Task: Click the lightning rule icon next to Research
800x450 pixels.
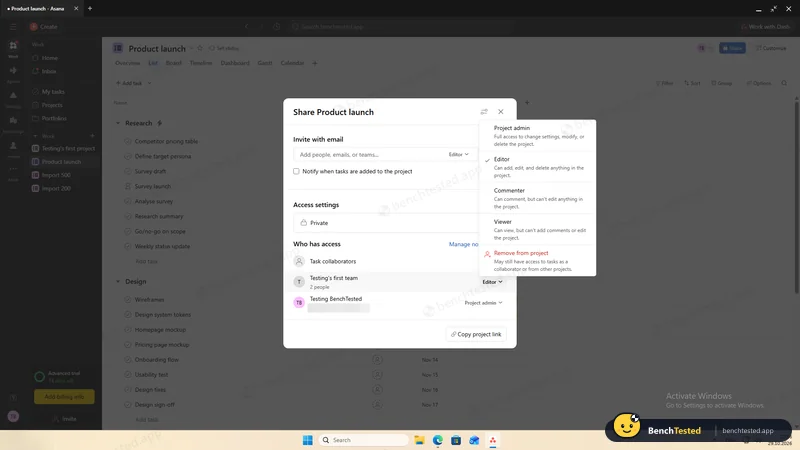Action: coord(160,123)
